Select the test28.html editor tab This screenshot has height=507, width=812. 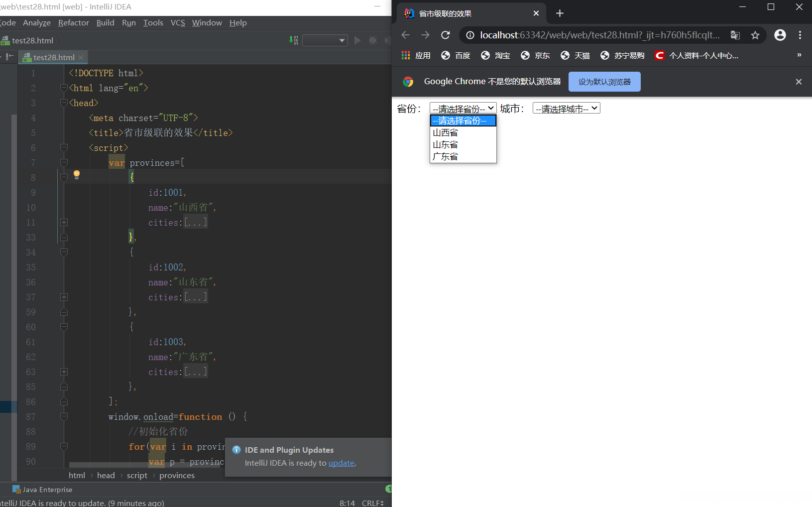coord(54,57)
